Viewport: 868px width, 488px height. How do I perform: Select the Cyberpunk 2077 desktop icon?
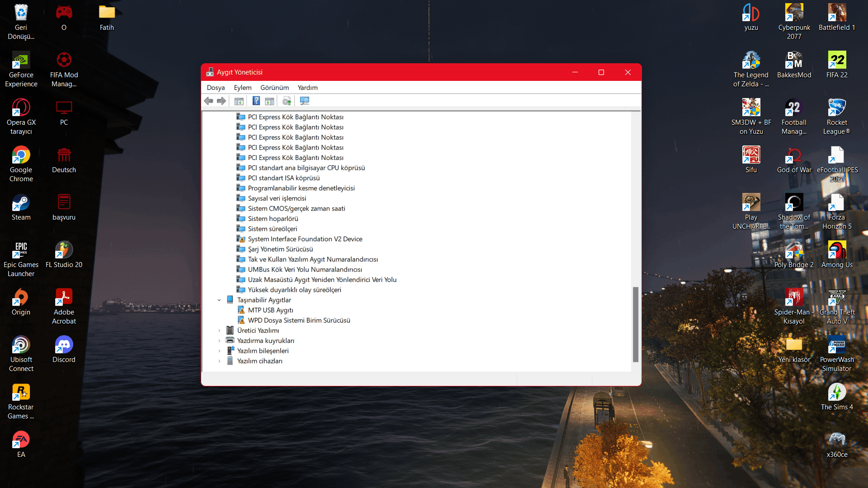tap(794, 22)
